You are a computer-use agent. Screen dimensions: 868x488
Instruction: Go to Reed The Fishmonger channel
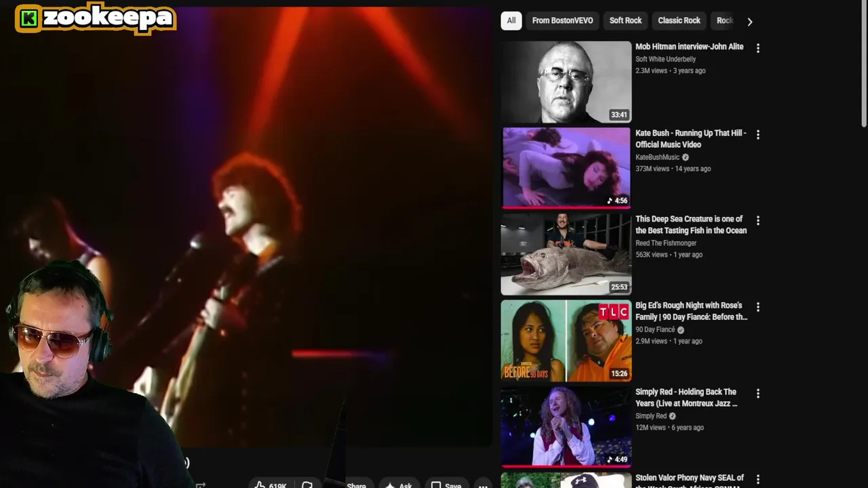coord(665,243)
